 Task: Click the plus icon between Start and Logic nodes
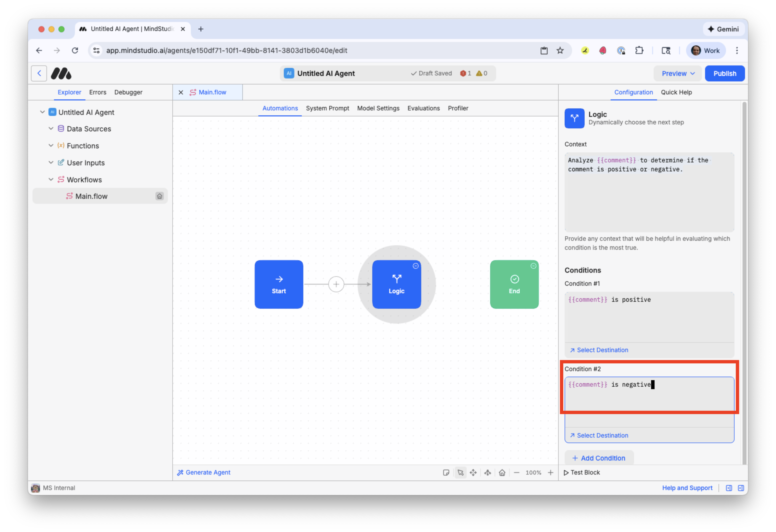[x=336, y=284]
